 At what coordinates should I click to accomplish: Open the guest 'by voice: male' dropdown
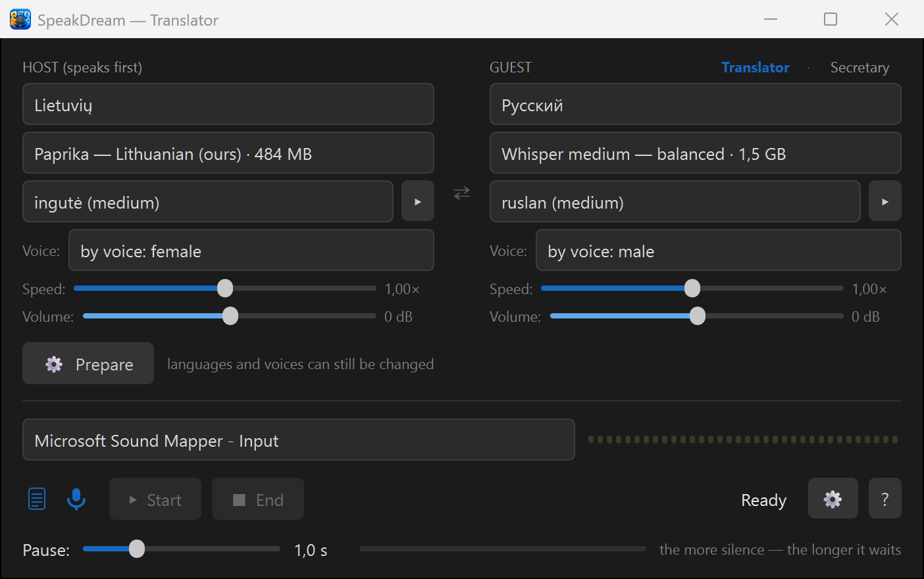click(719, 250)
